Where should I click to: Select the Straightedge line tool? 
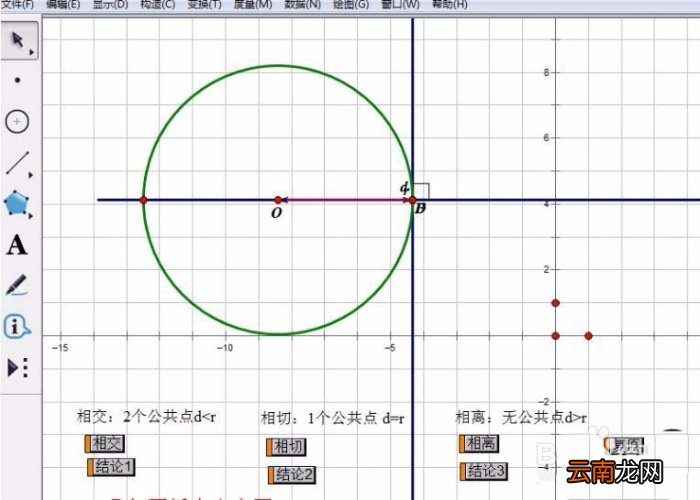[18, 163]
